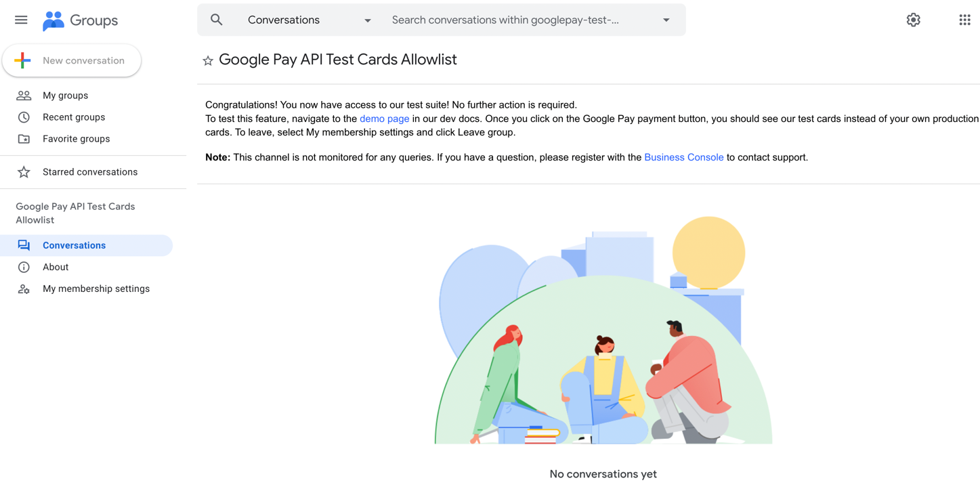Open the settings gear icon

[913, 20]
